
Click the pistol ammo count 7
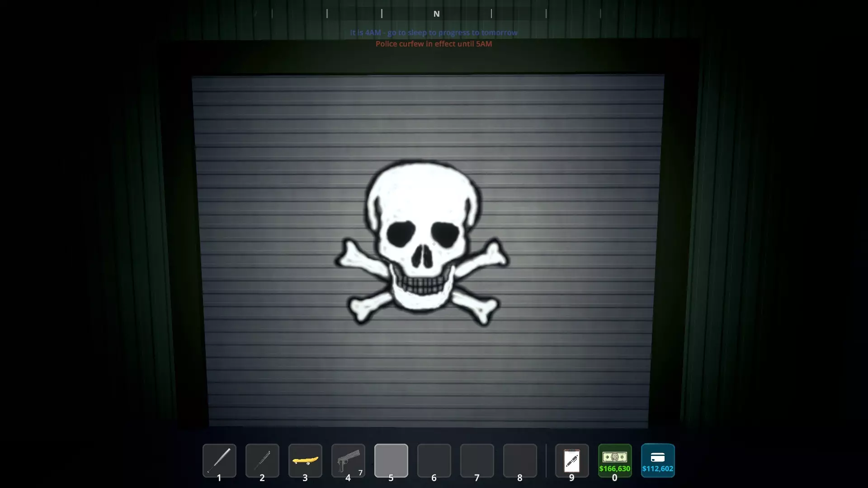[x=360, y=473]
